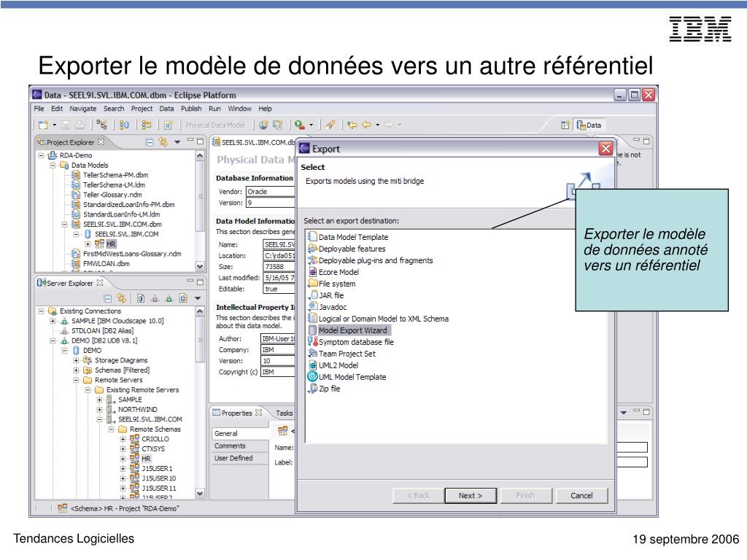Screen dimensions: 747x560
Task: Select FMWLOAN.dbm file
Action: click(107, 263)
